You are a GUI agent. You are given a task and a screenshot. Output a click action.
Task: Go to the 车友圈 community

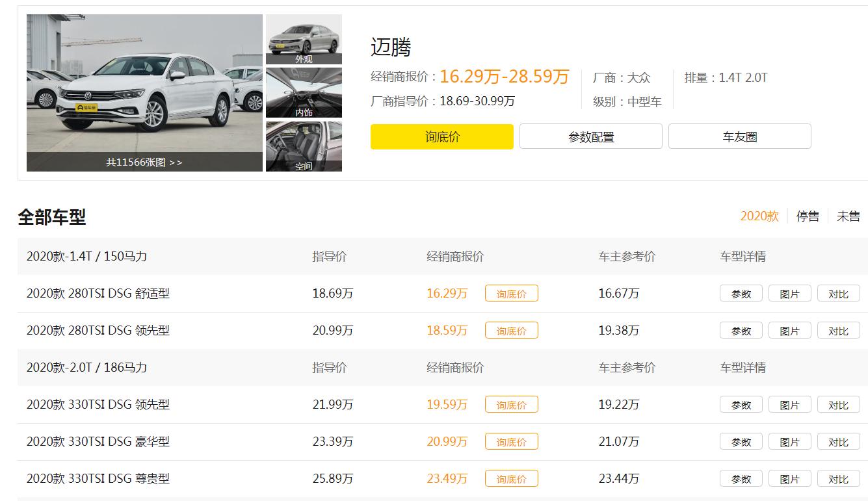pos(739,136)
